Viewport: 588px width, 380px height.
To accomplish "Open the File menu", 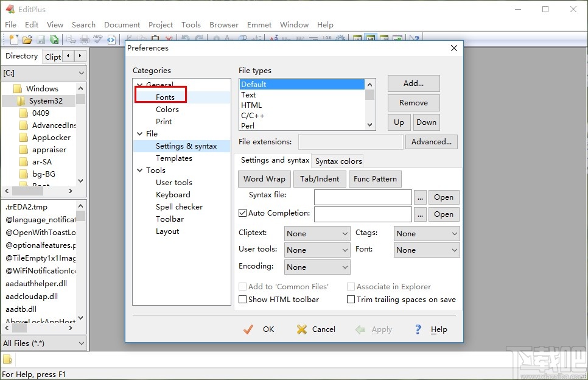I will pos(10,25).
